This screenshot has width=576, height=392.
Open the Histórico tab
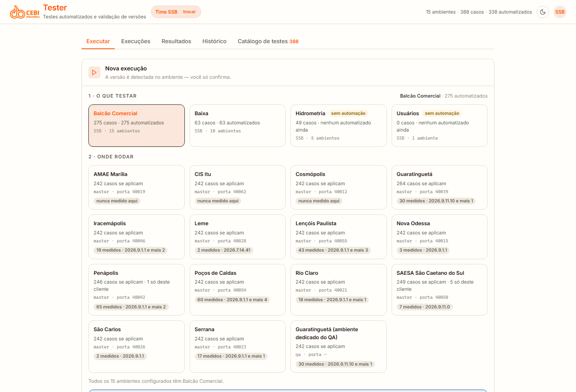214,41
